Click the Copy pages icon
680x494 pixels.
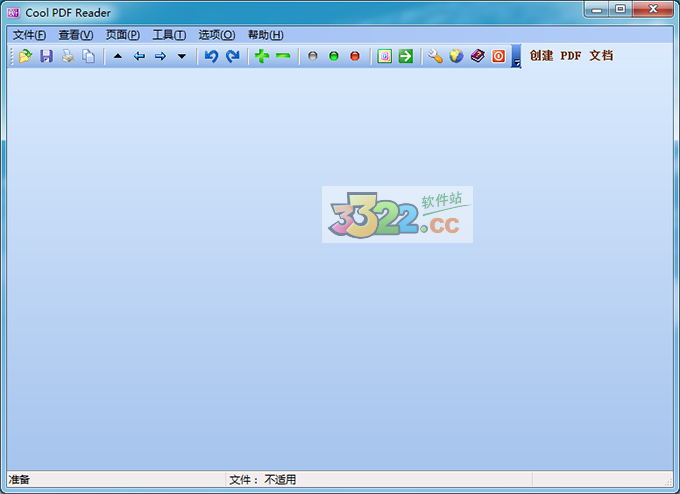coord(89,56)
